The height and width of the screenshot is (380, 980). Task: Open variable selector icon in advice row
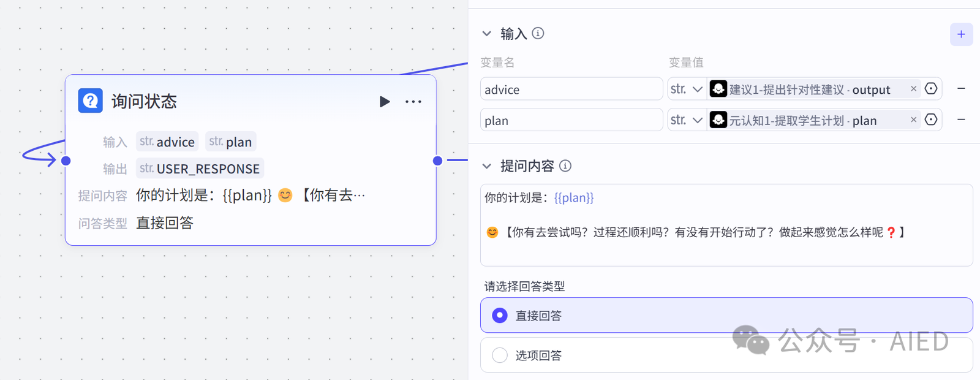[931, 89]
